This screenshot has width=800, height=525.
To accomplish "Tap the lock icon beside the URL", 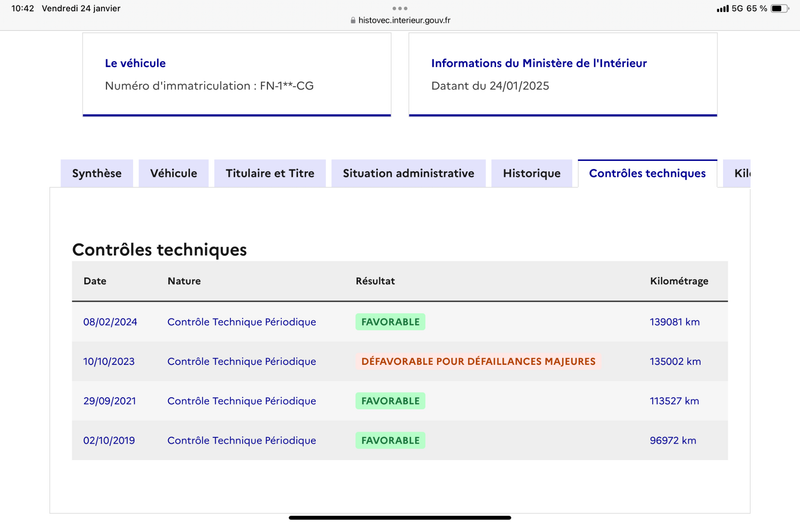I will (x=353, y=20).
